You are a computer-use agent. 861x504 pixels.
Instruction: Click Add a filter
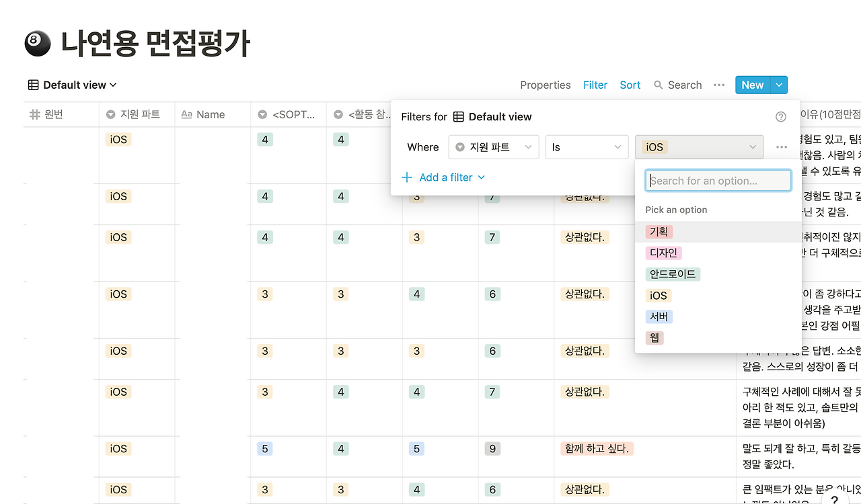click(x=443, y=177)
